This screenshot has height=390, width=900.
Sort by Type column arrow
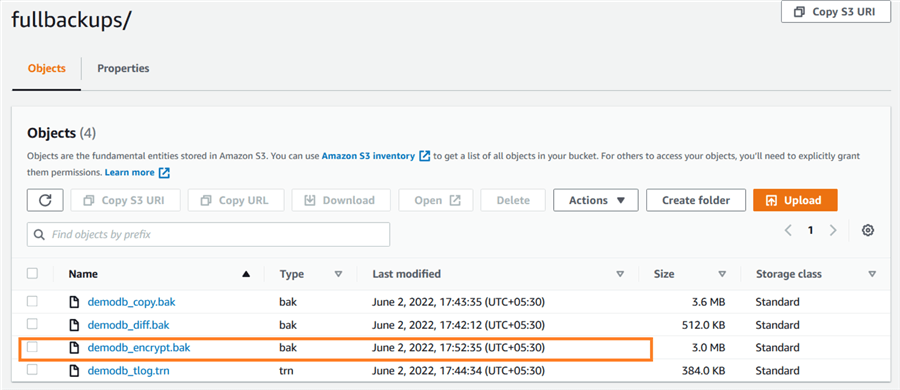(x=338, y=275)
